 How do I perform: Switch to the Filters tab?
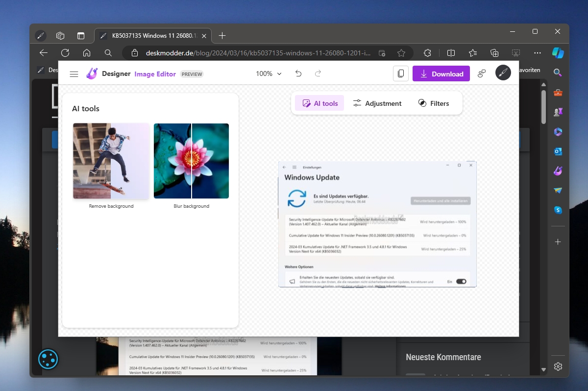coord(434,103)
